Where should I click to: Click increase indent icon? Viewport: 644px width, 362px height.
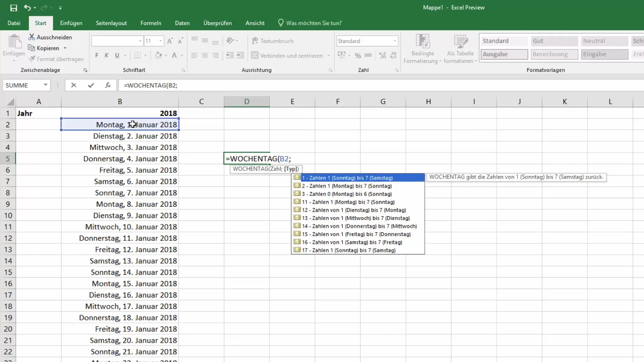click(240, 55)
